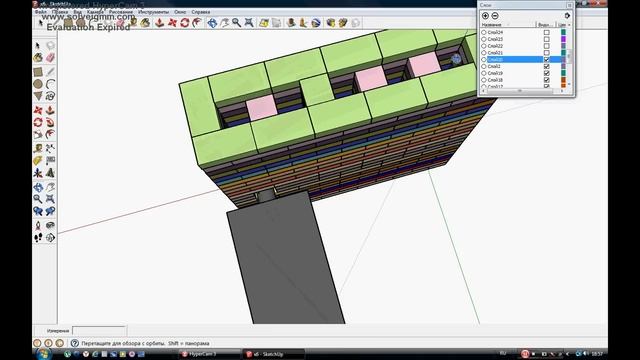Pick the Section Plane tool
The width and height of the screenshot is (640, 360).
pyautogui.click(x=50, y=238)
